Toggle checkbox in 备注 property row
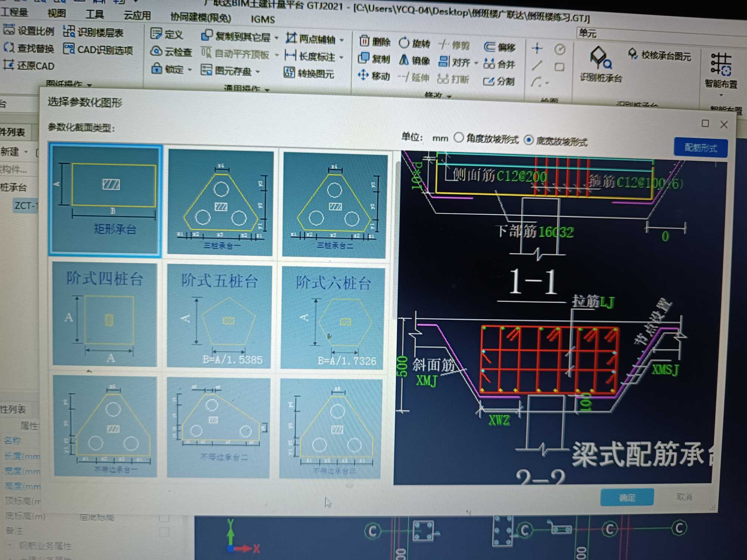The width and height of the screenshot is (747, 560). [x=164, y=531]
